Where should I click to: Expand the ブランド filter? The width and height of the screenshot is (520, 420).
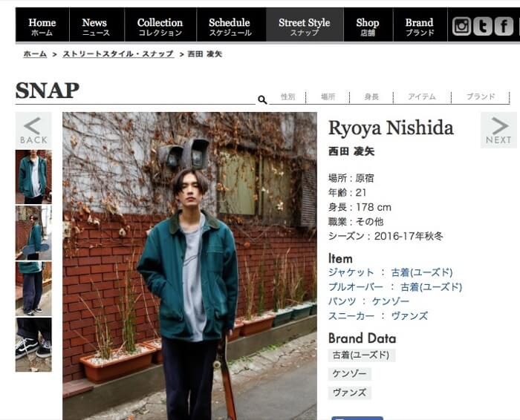(481, 96)
